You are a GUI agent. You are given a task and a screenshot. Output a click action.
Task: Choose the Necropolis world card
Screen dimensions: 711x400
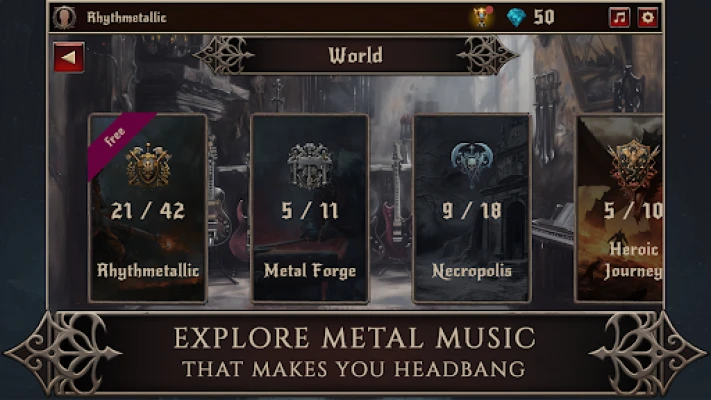[472, 208]
